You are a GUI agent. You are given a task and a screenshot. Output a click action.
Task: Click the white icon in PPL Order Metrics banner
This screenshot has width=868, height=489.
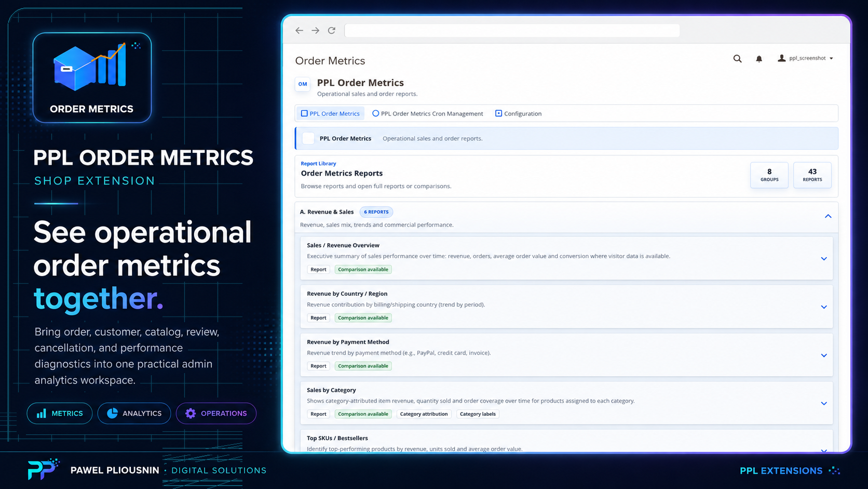308,138
